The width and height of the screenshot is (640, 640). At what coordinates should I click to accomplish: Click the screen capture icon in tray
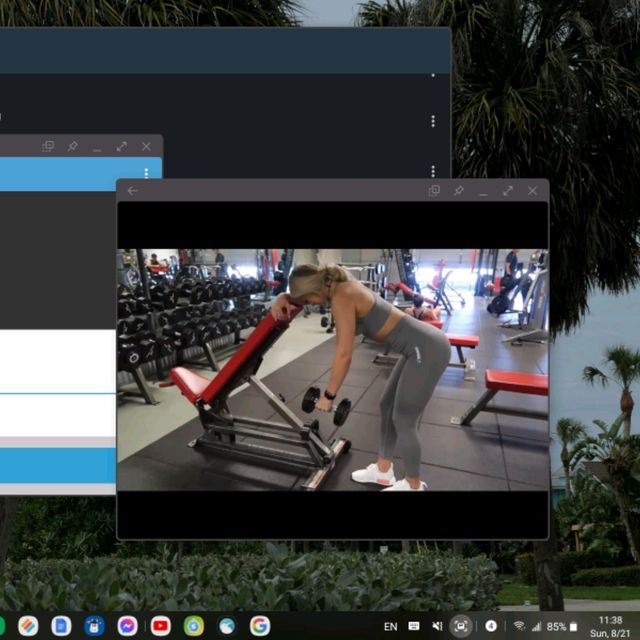(461, 626)
